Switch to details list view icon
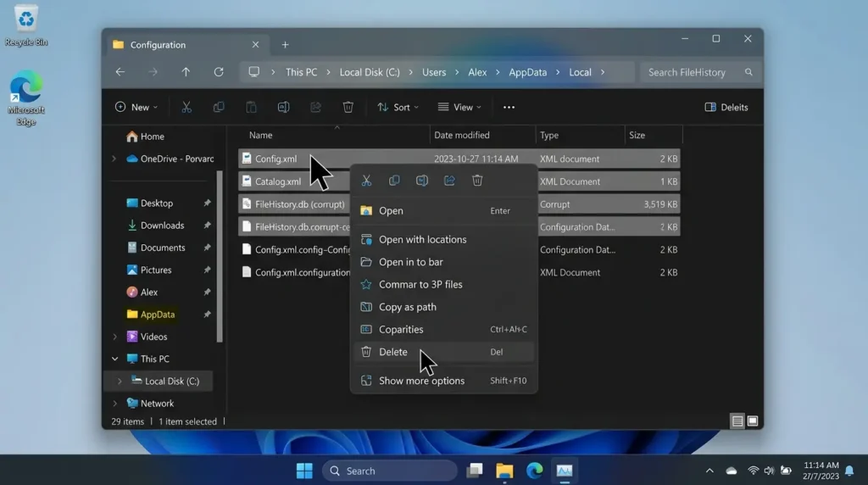Screen dimensions: 868x485 pyautogui.click(x=737, y=421)
